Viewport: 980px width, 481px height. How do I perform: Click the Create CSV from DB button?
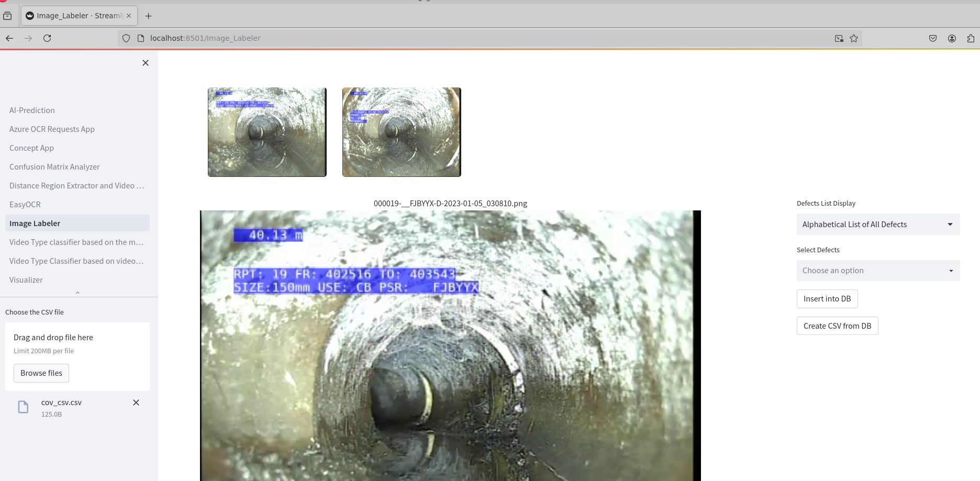click(x=837, y=326)
